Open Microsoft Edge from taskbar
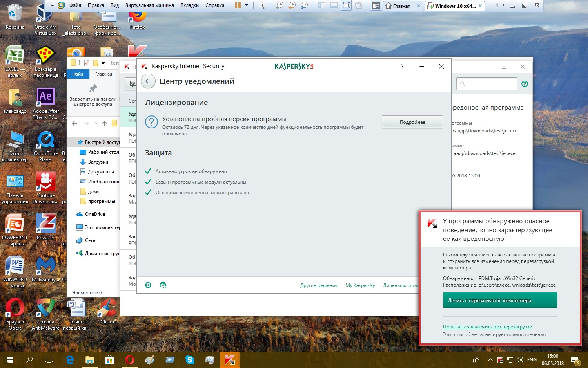 (70, 360)
